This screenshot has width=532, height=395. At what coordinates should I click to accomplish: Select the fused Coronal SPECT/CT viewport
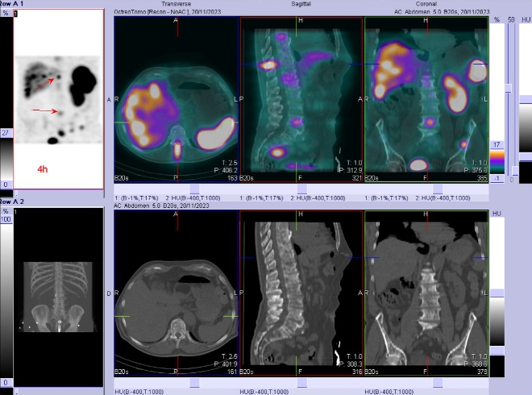pyautogui.click(x=426, y=97)
